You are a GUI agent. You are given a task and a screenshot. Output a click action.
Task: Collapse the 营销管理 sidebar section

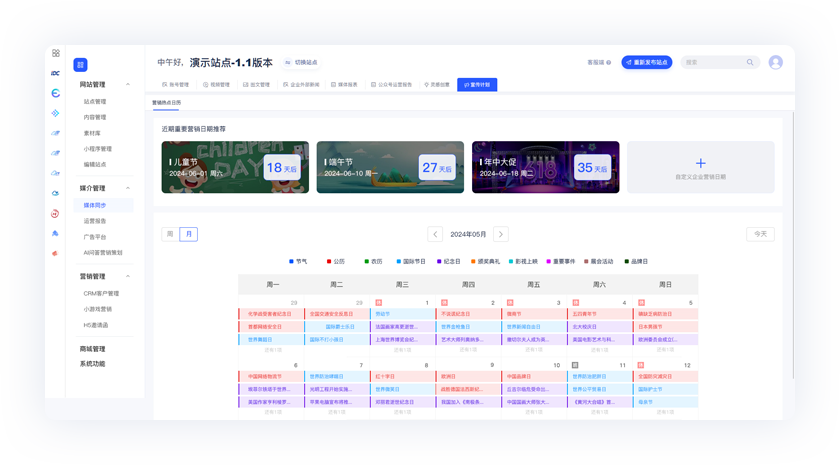pos(128,277)
